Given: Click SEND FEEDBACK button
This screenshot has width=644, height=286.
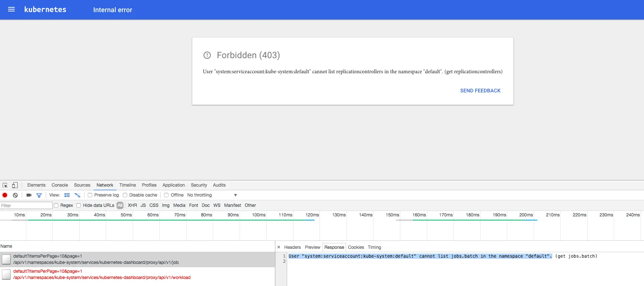Looking at the screenshot, I should pyautogui.click(x=480, y=91).
